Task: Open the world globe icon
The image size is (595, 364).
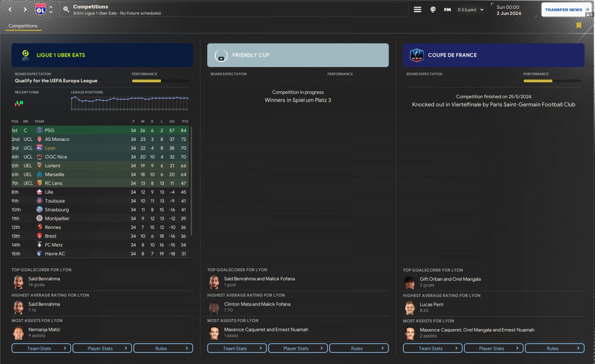Action: [x=433, y=9]
